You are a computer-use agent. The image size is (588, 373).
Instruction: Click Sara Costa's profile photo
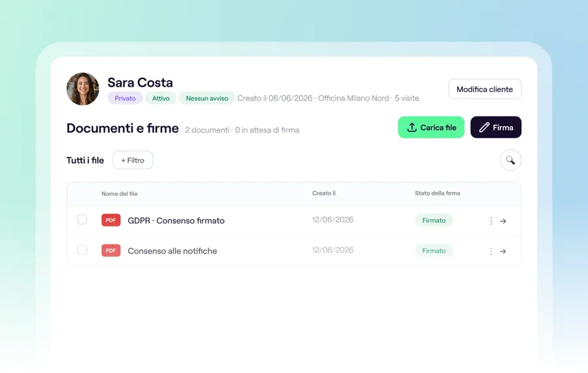(x=83, y=89)
